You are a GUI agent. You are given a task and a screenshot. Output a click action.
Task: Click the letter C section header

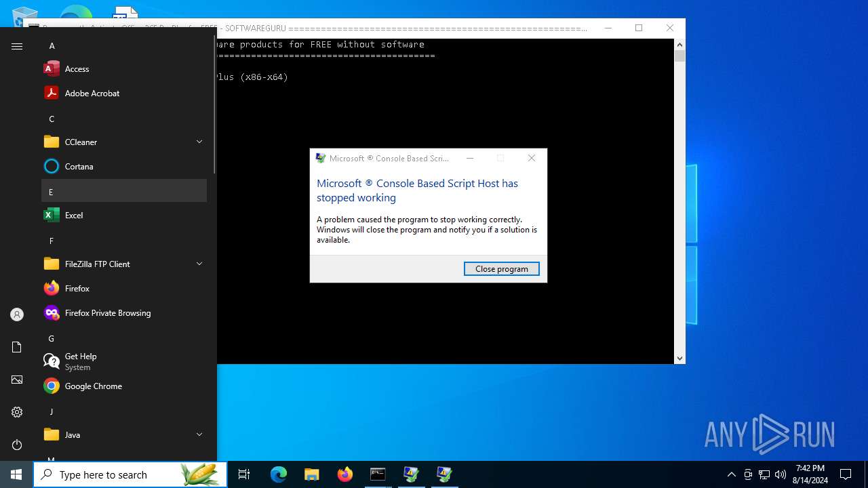[124, 119]
